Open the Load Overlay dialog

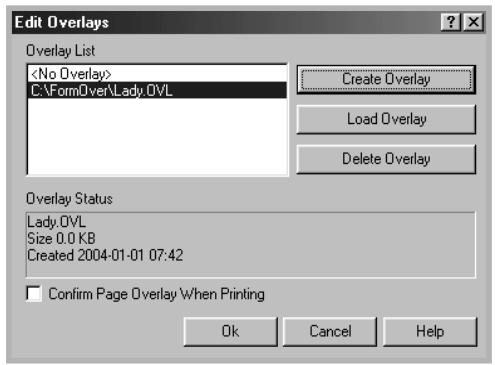[x=386, y=119]
